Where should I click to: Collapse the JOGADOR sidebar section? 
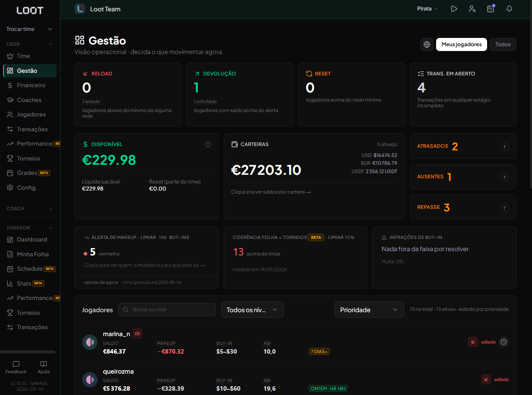click(x=30, y=228)
